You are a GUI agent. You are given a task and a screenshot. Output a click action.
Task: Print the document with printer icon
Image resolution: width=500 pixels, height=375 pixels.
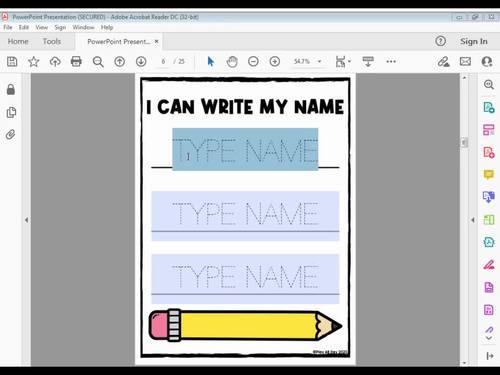(x=76, y=62)
